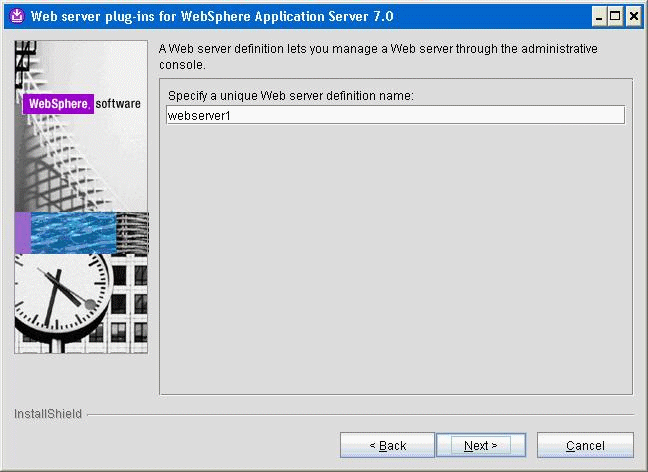Click the 'Specify a unique Web server definition name' label
648x472 pixels.
[x=291, y=96]
